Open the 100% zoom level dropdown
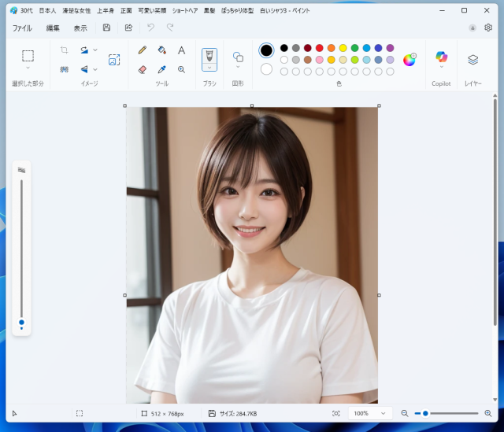The image size is (504, 432). tap(370, 413)
